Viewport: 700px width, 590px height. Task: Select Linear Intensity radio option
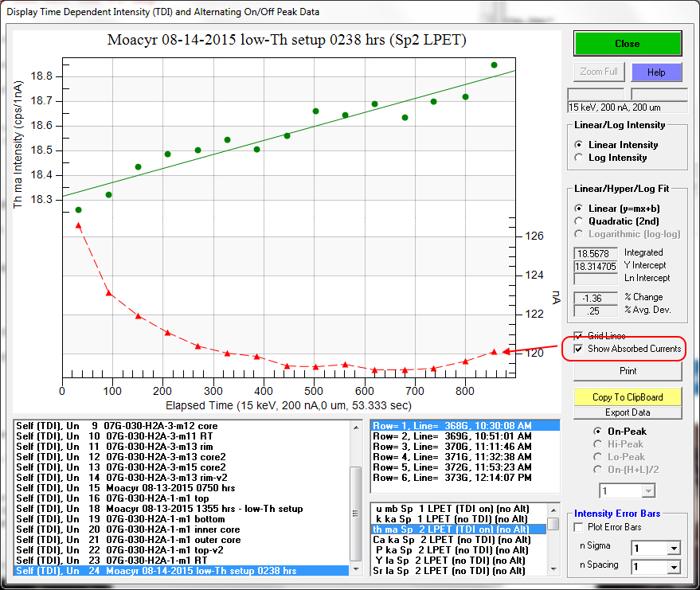(x=579, y=145)
